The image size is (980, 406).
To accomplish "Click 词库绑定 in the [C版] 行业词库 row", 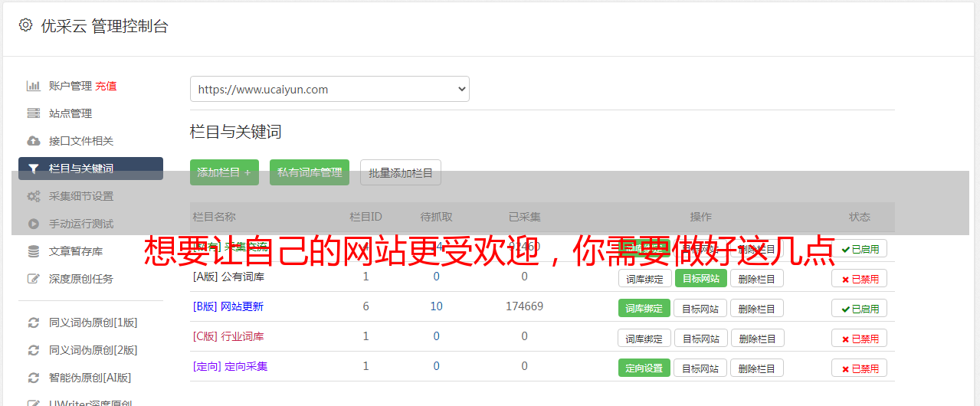I will click(644, 338).
